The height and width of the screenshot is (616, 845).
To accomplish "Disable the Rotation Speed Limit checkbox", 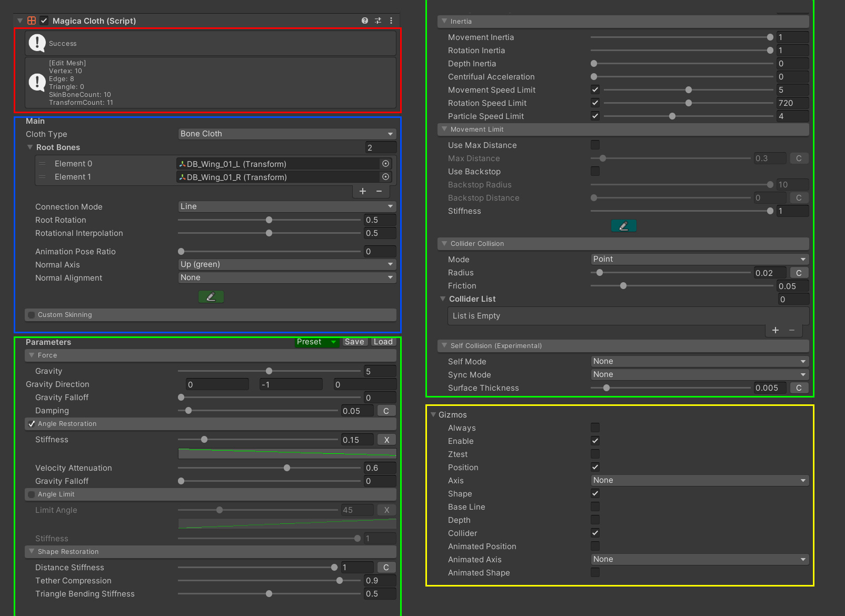I will coord(595,103).
